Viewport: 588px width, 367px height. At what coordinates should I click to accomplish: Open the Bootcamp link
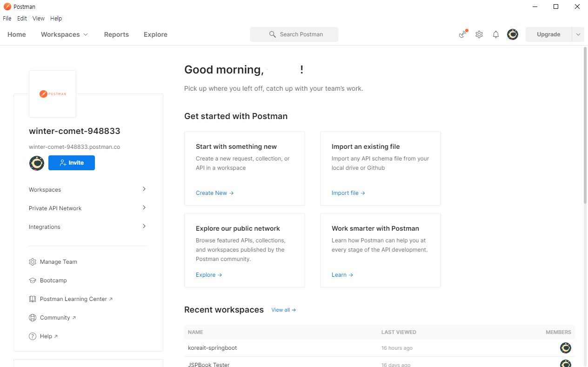(53, 280)
